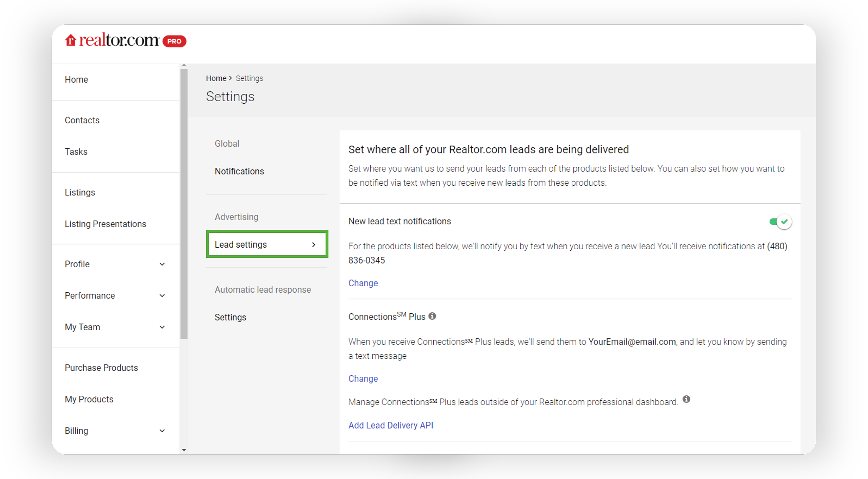Open Connections Plus info icon
Viewport: 868px width, 479px height.
pyautogui.click(x=432, y=316)
